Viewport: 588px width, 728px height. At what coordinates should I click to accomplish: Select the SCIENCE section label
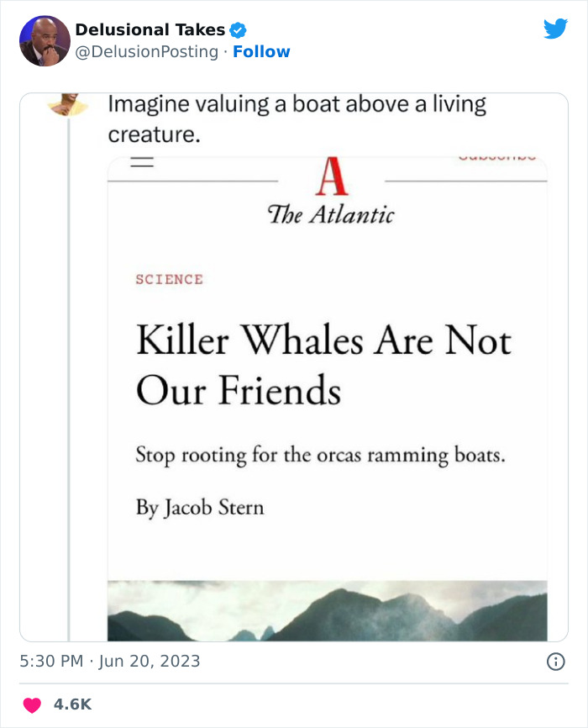169,279
